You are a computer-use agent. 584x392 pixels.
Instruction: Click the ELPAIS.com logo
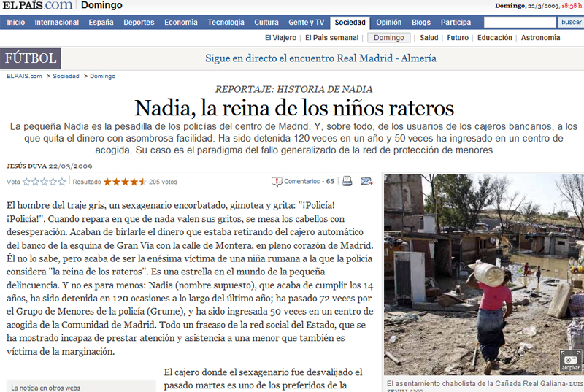coord(37,5)
